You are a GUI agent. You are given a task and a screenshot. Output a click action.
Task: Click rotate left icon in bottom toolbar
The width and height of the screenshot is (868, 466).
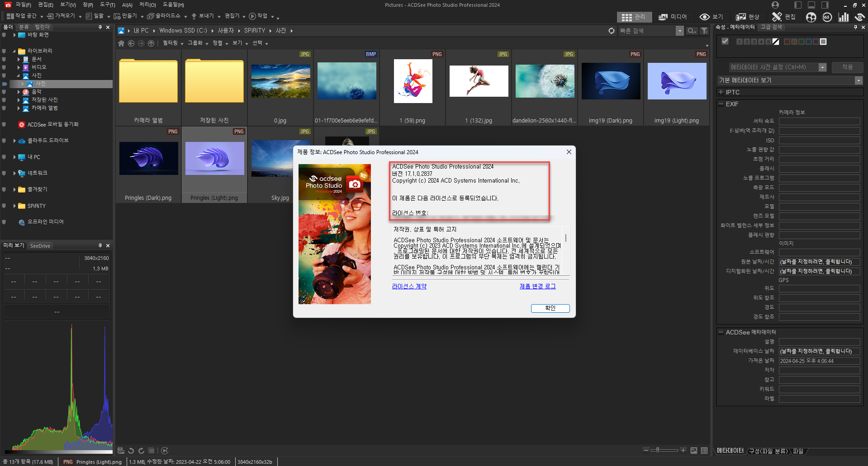pyautogui.click(x=131, y=451)
